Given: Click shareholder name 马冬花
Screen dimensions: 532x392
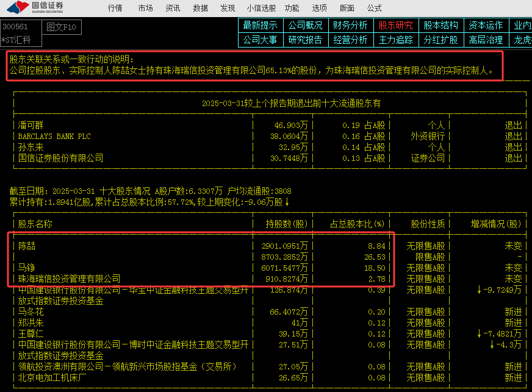Looking at the screenshot, I should tap(31, 312).
